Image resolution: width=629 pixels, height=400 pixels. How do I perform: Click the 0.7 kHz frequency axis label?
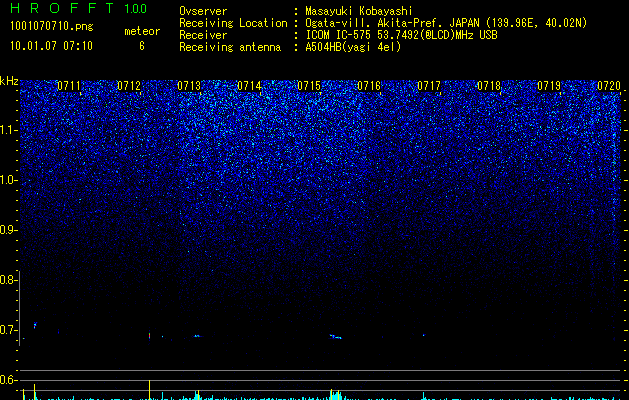[9, 330]
